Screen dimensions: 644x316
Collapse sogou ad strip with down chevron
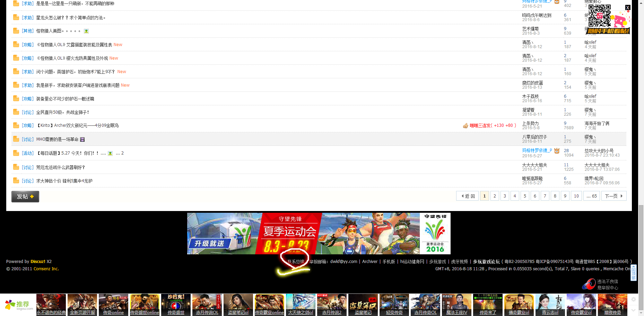[x=634, y=310]
